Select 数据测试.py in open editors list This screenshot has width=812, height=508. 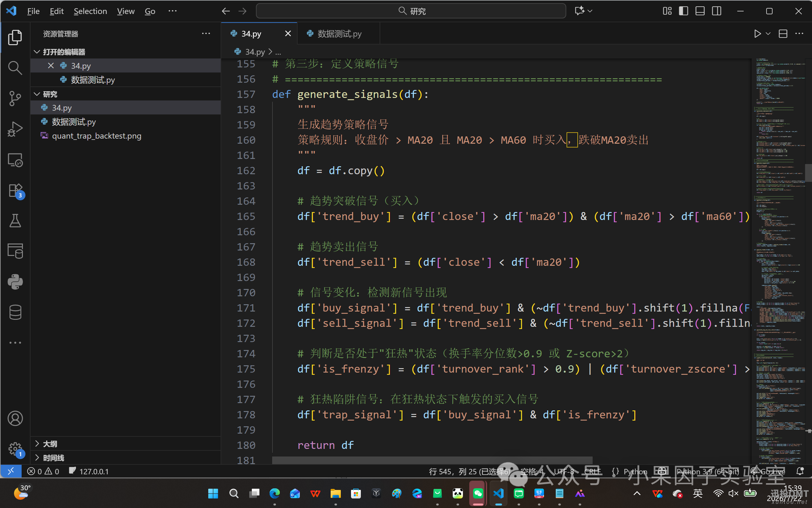(126, 79)
